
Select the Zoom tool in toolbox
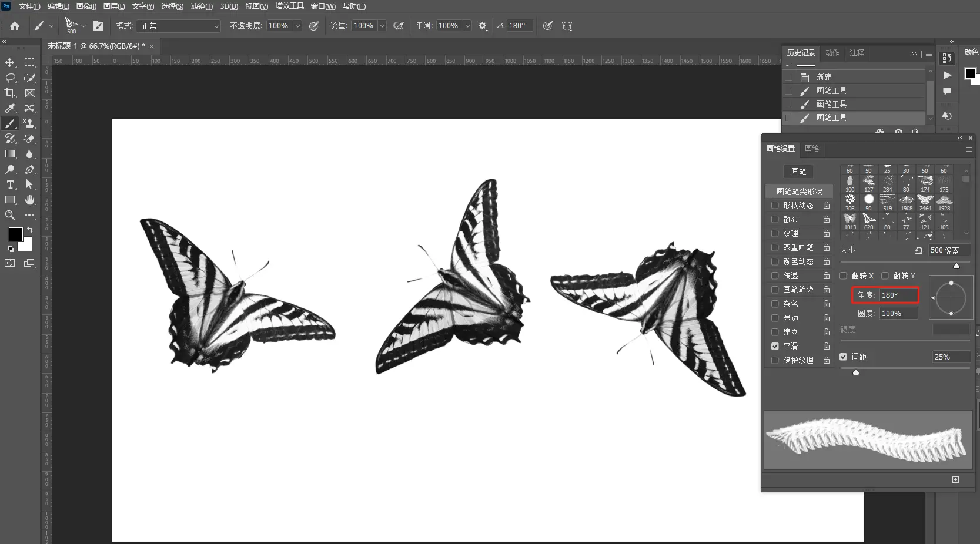[x=10, y=215]
